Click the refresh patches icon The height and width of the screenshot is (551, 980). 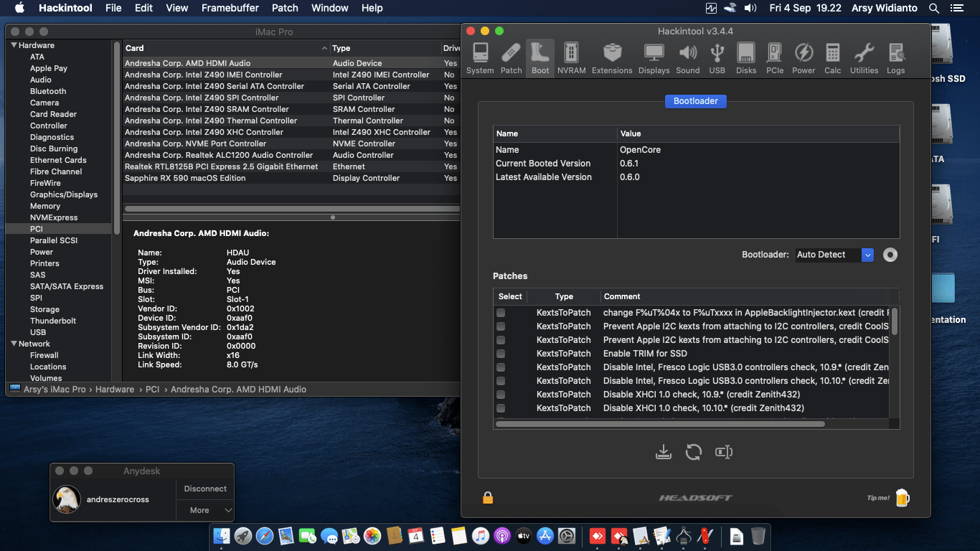click(693, 452)
